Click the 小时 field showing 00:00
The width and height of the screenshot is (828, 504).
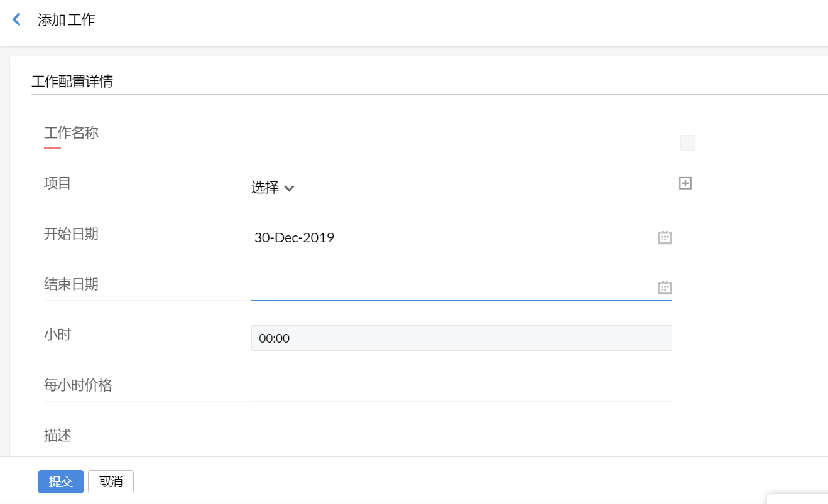(461, 338)
